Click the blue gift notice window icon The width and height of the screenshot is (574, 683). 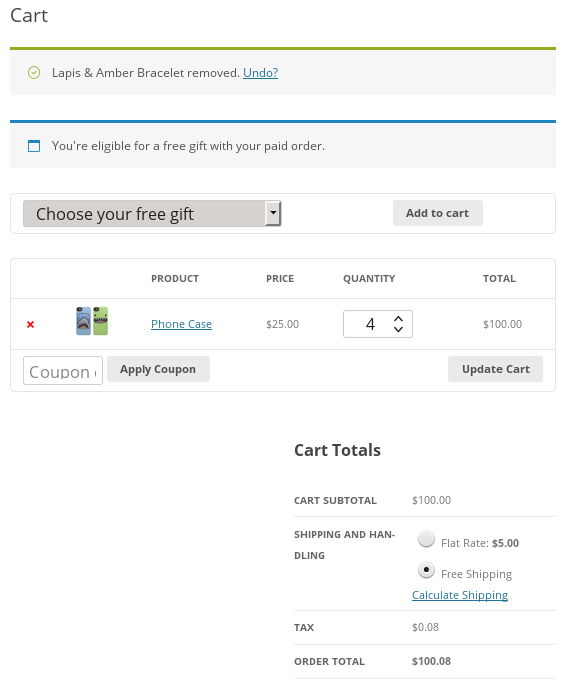(34, 146)
